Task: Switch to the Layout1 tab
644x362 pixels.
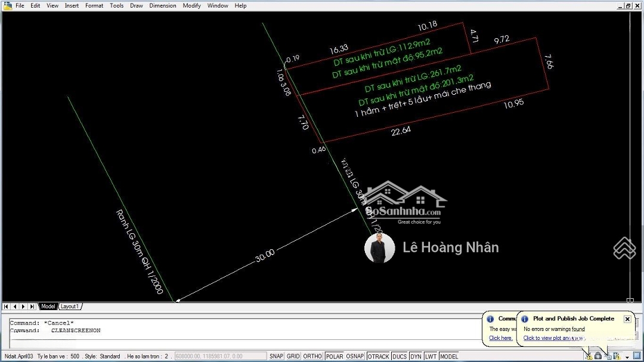Action: pyautogui.click(x=69, y=307)
